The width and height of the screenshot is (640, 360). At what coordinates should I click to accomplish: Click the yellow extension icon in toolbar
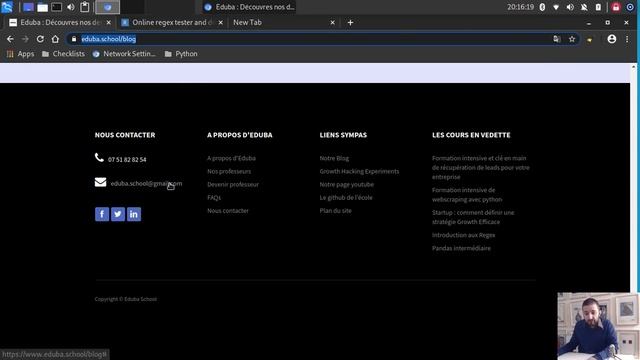tap(589, 40)
